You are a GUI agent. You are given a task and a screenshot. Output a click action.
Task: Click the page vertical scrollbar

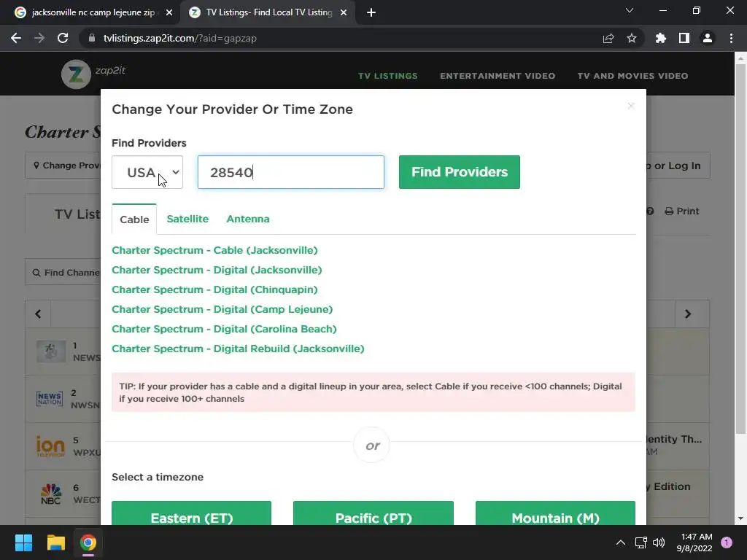click(x=740, y=248)
